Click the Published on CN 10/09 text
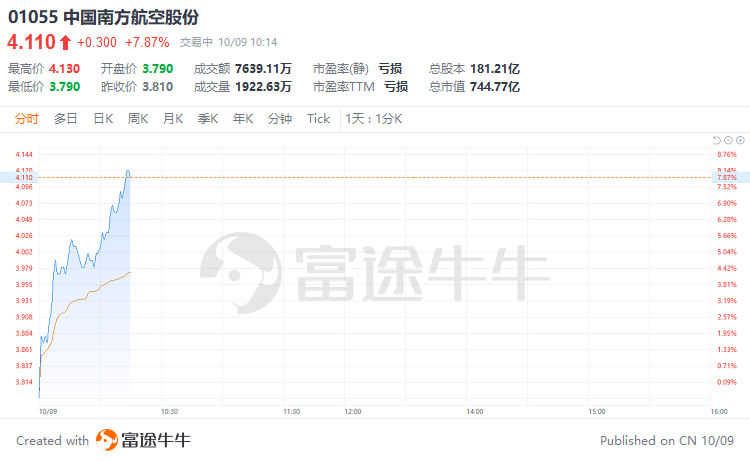750x461 pixels. point(667,440)
